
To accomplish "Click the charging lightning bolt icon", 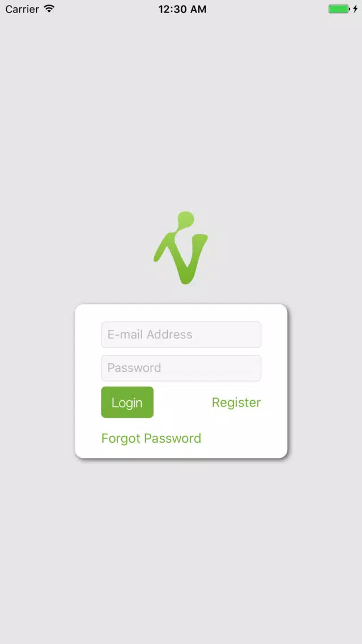I will click(x=355, y=9).
